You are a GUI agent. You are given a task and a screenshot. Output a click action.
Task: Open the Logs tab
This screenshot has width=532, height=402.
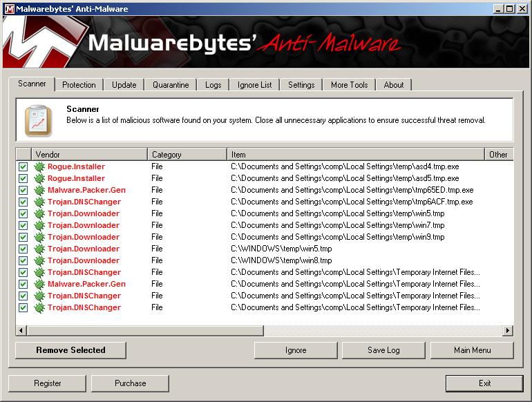(213, 85)
